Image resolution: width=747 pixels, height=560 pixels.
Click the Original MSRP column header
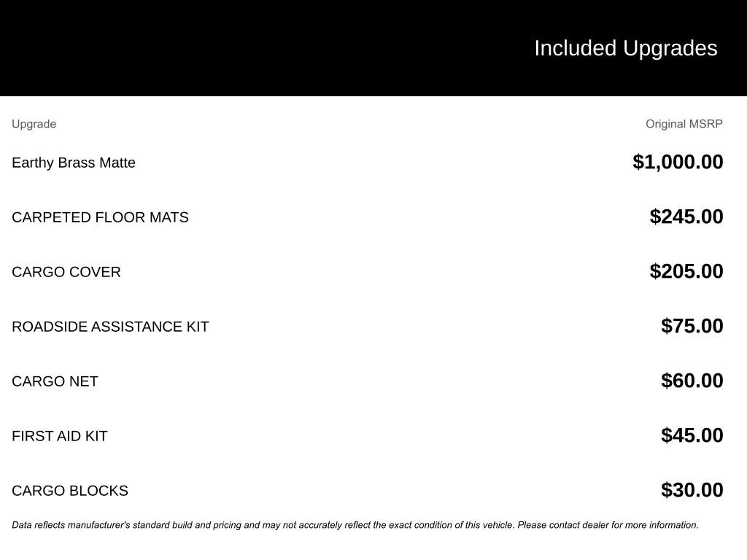tap(684, 124)
